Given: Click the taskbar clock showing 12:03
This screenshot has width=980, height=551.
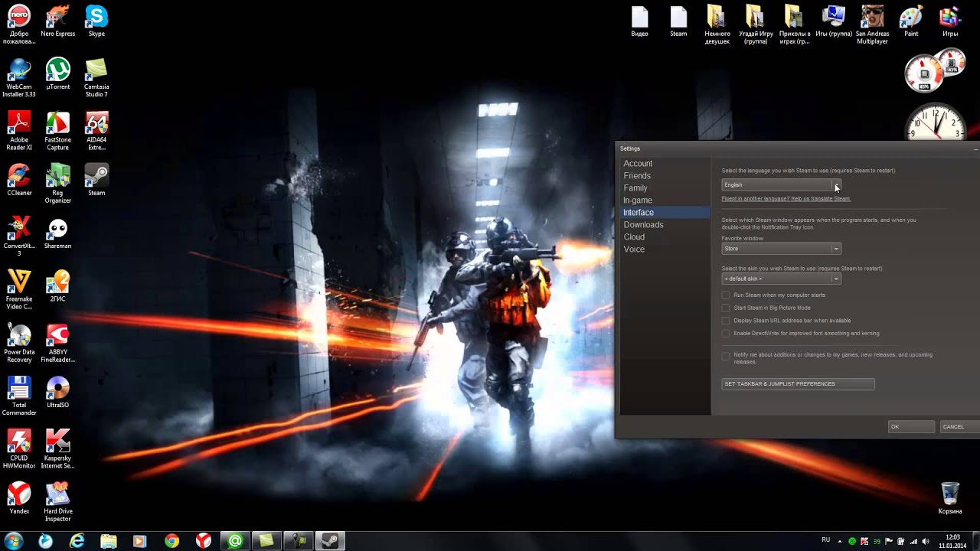Looking at the screenshot, I should [952, 541].
